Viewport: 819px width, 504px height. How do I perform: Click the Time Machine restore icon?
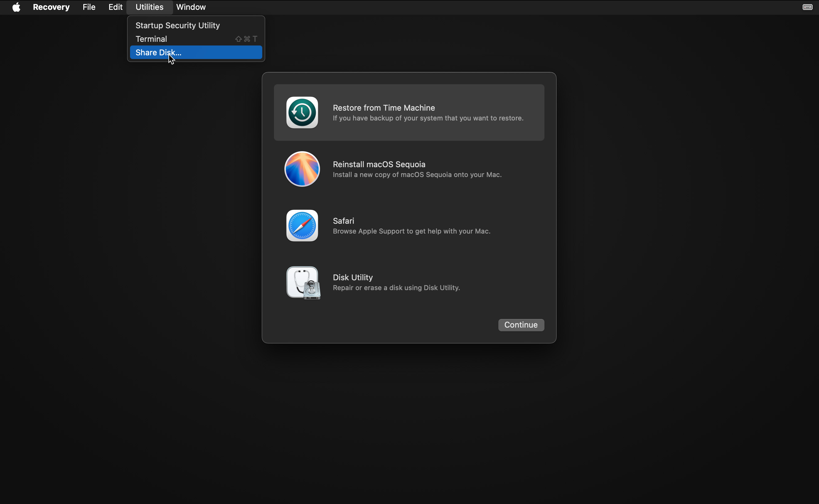pos(302,112)
